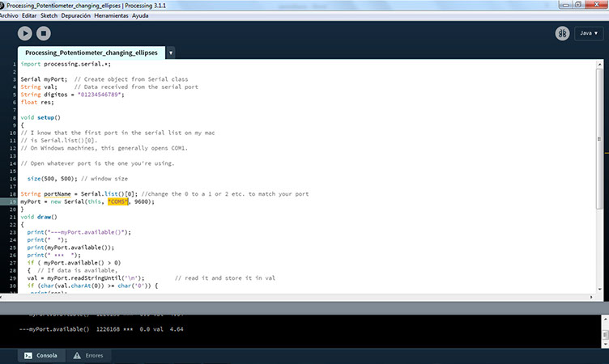The image size is (609, 364).
Task: Switch to the Consola tab
Action: point(40,355)
